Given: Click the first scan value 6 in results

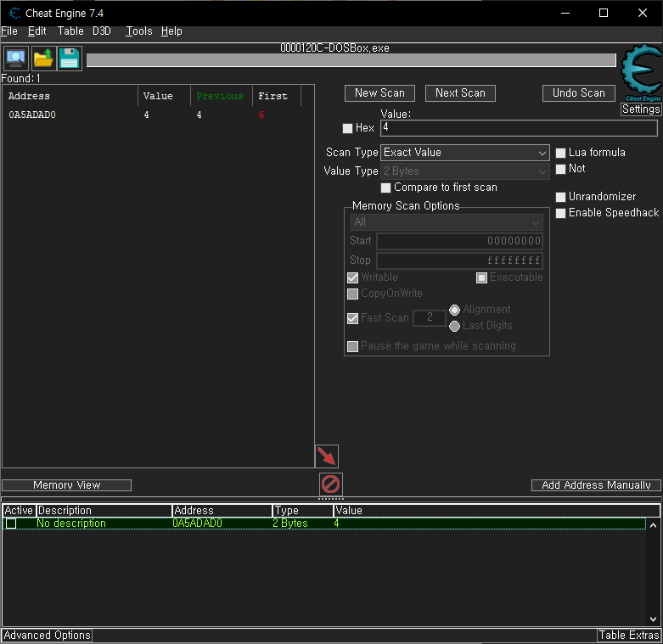Looking at the screenshot, I should [x=261, y=115].
